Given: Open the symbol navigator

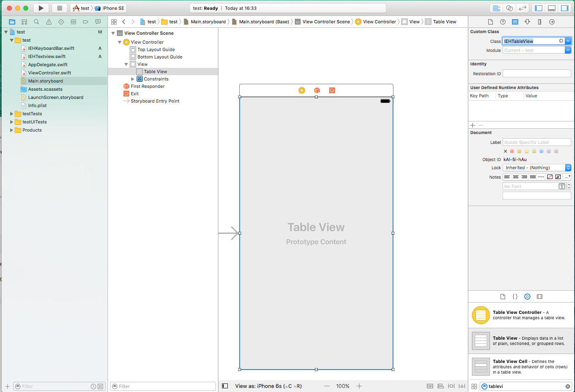Looking at the screenshot, I should 24,22.
